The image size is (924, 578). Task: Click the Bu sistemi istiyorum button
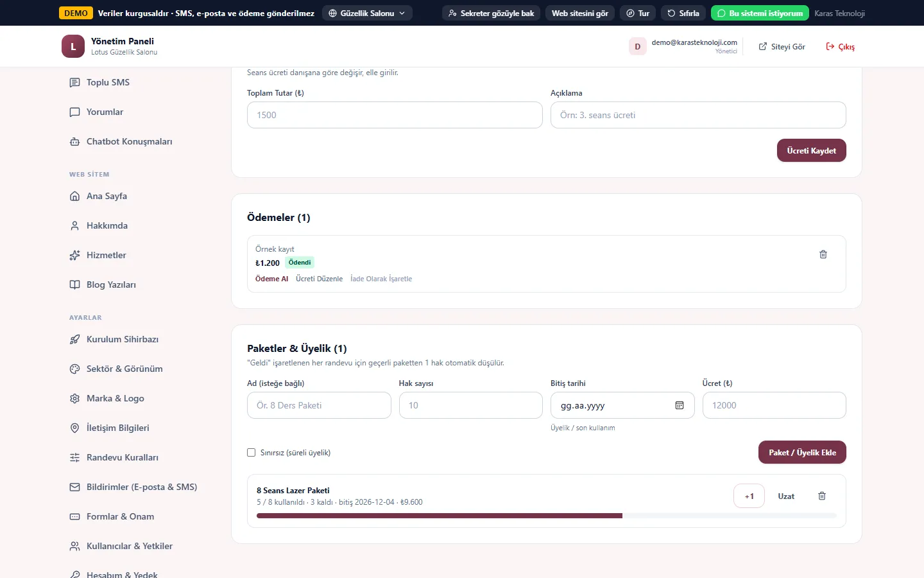(760, 13)
